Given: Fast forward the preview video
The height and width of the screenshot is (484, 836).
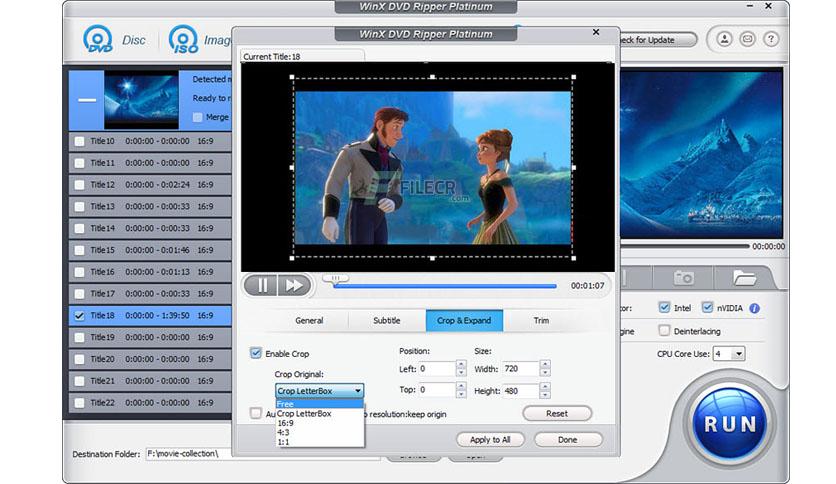Looking at the screenshot, I should coord(294,285).
